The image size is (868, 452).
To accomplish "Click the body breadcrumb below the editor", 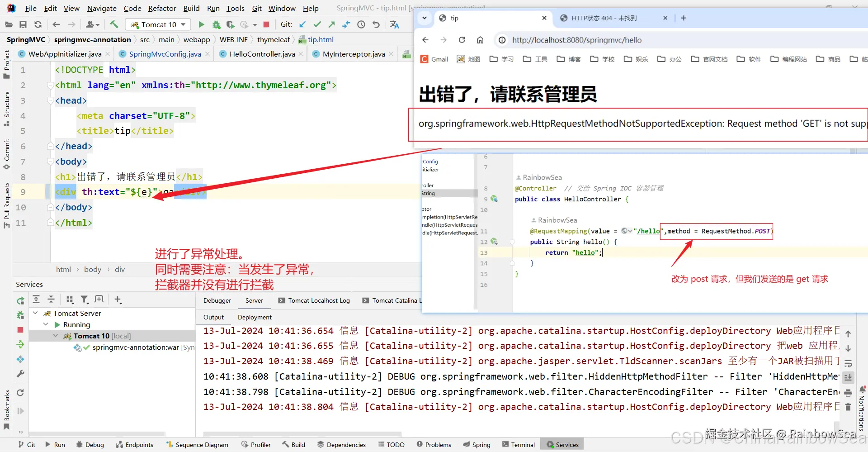I will coord(93,269).
